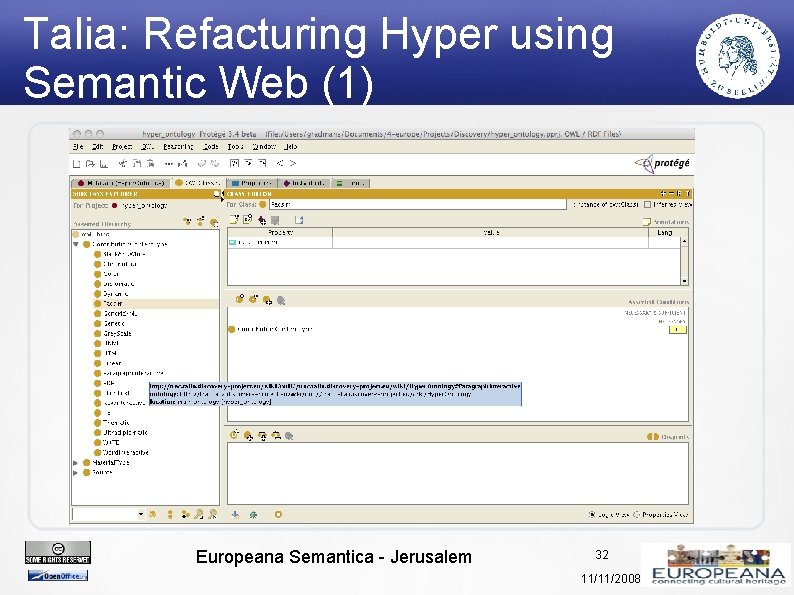Click the Redo icon in the toolbar

pos(215,164)
